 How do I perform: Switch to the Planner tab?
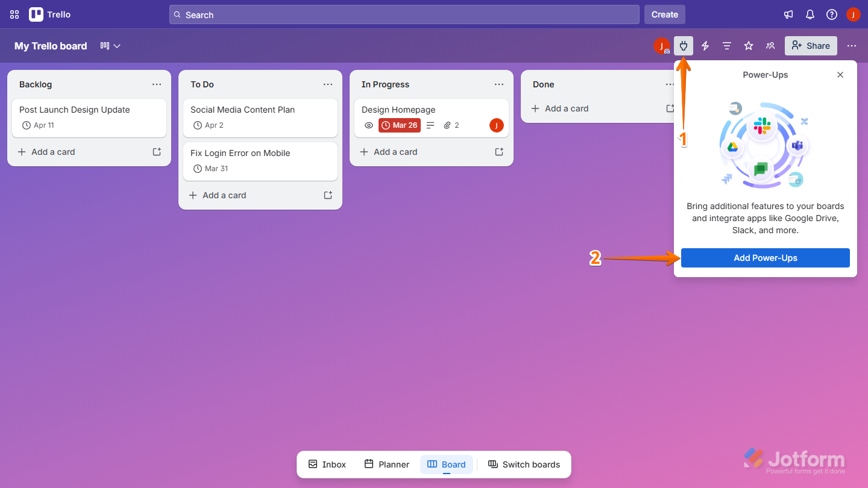pos(386,464)
